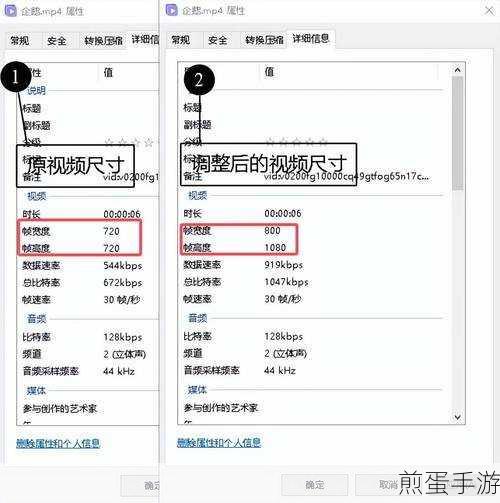Click the video file icon in right window's title bar
This screenshot has height=503, width=500.
coord(171,10)
